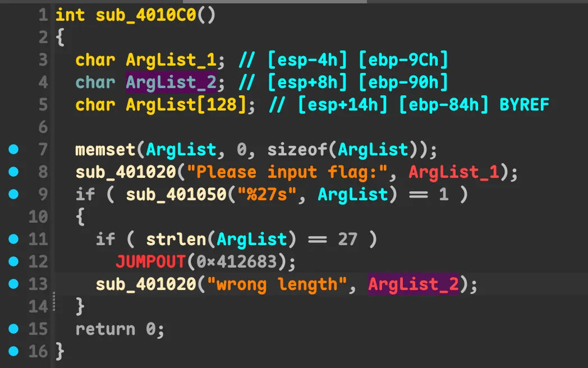The height and width of the screenshot is (368, 588).
Task: Select the JUMPOUT call on line 12
Action: [x=150, y=262]
